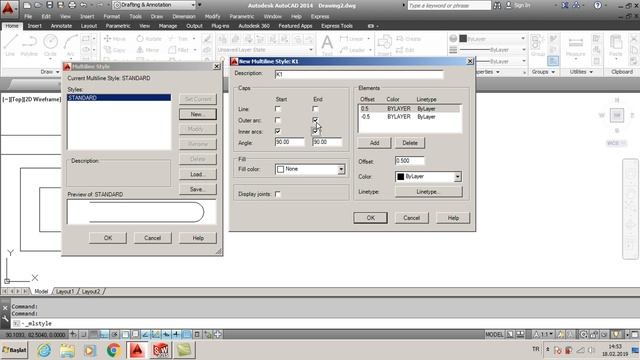The image size is (640, 360).
Task: Click the SolidWorks taskbar icon
Action: pyautogui.click(x=161, y=350)
